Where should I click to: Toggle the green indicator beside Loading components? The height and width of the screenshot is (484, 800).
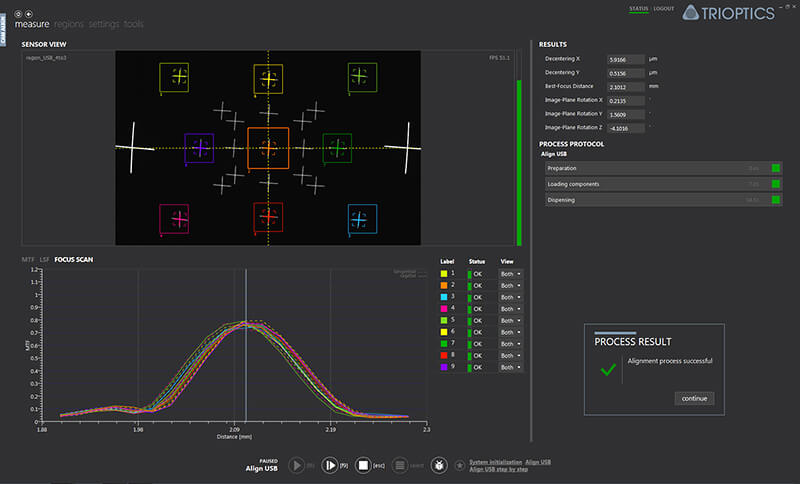[776, 184]
